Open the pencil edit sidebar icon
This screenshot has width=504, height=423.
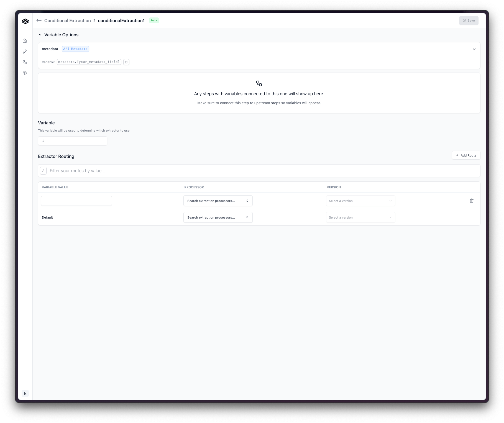click(x=25, y=52)
